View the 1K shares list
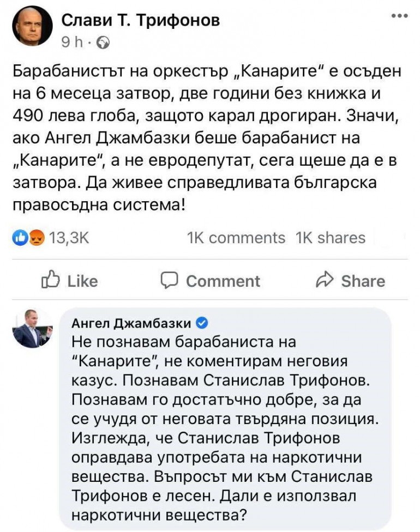Screen dimensions: 420x532 (x=331, y=238)
